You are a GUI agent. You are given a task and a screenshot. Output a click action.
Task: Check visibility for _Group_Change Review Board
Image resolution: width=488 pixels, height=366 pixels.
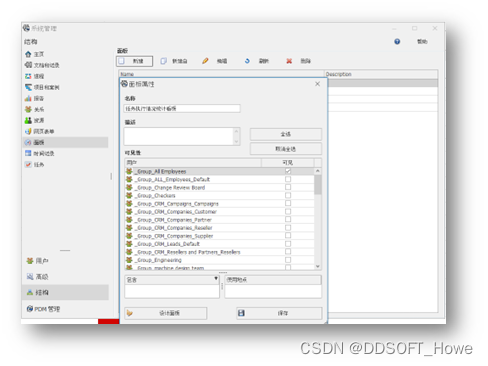pyautogui.click(x=288, y=187)
